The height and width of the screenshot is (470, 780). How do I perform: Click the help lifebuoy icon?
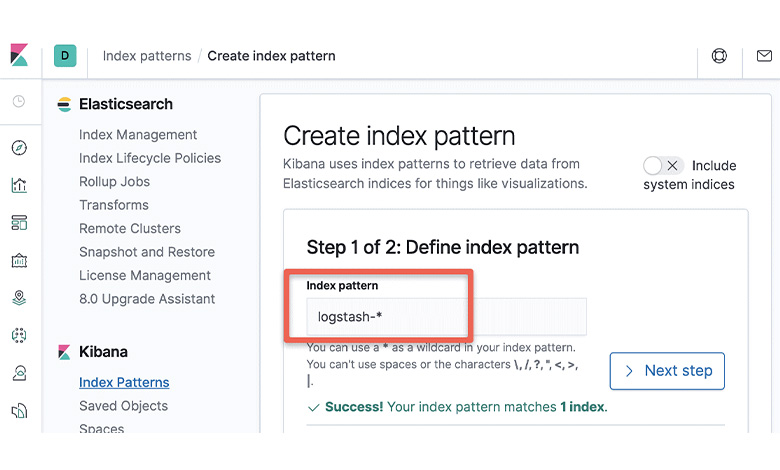tap(719, 56)
